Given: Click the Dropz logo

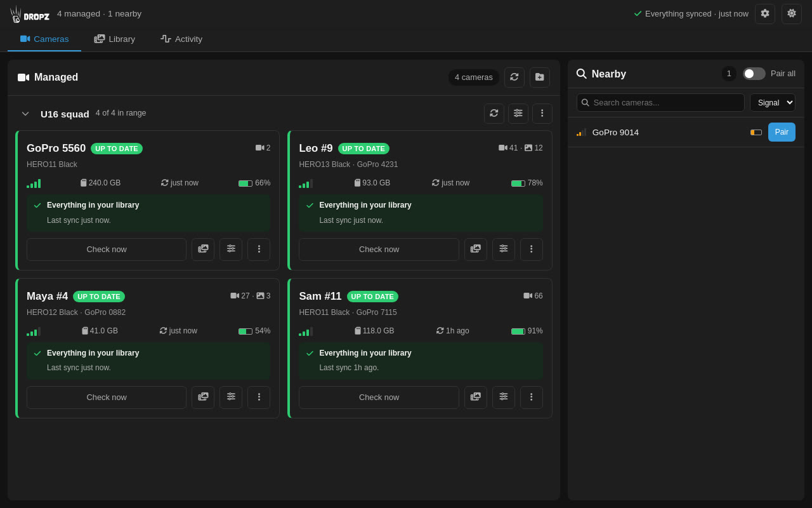Looking at the screenshot, I should pos(30,14).
